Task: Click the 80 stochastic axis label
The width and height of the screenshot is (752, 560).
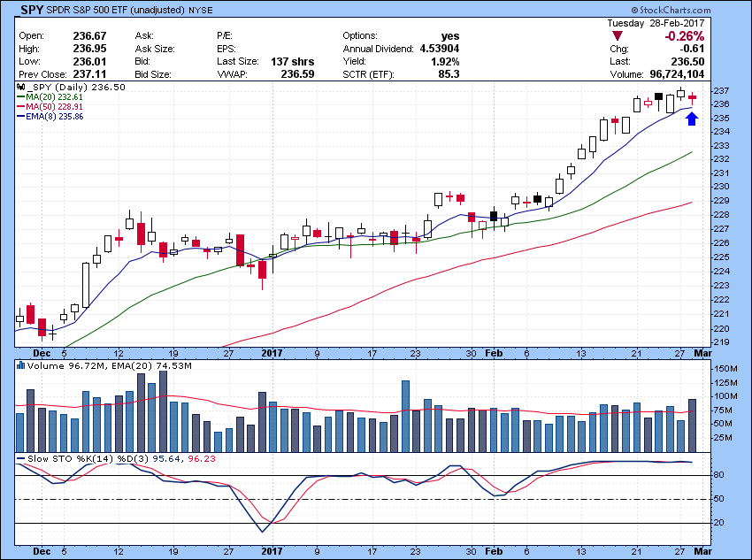Action: [719, 475]
